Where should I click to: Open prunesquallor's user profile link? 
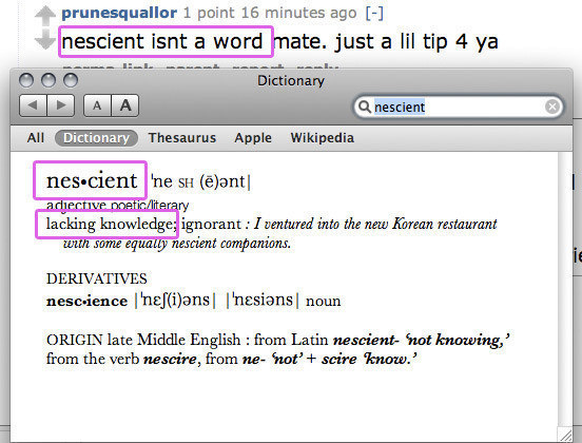119,13
